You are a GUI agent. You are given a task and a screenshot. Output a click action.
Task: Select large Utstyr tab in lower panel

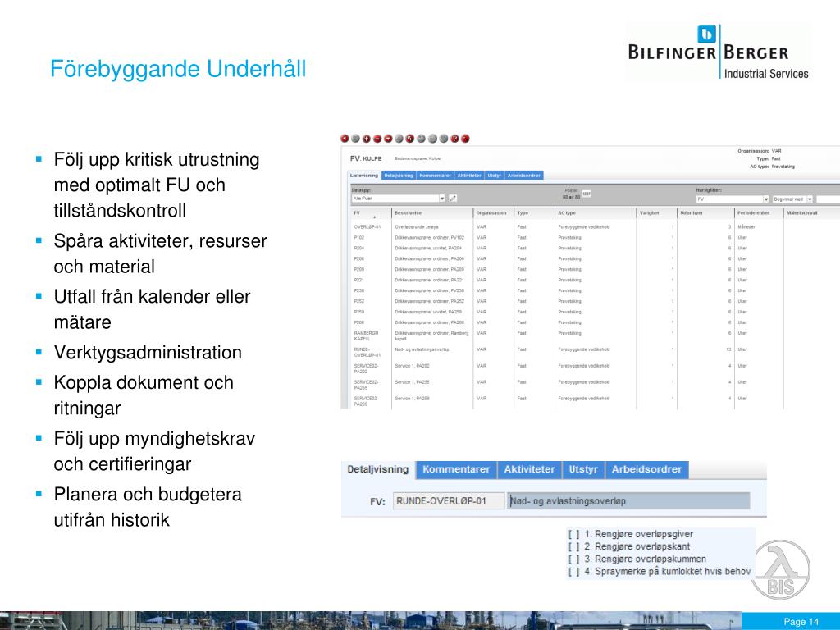[583, 469]
